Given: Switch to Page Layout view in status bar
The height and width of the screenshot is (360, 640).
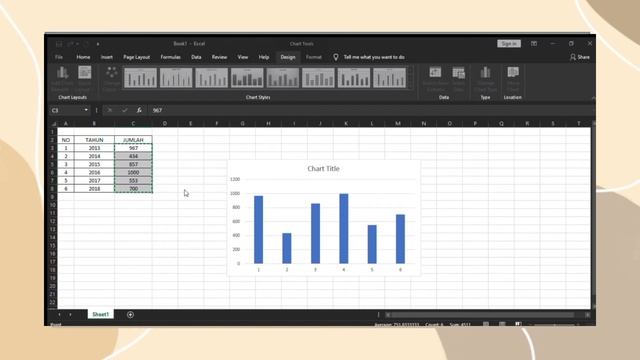Looking at the screenshot, I should [502, 324].
